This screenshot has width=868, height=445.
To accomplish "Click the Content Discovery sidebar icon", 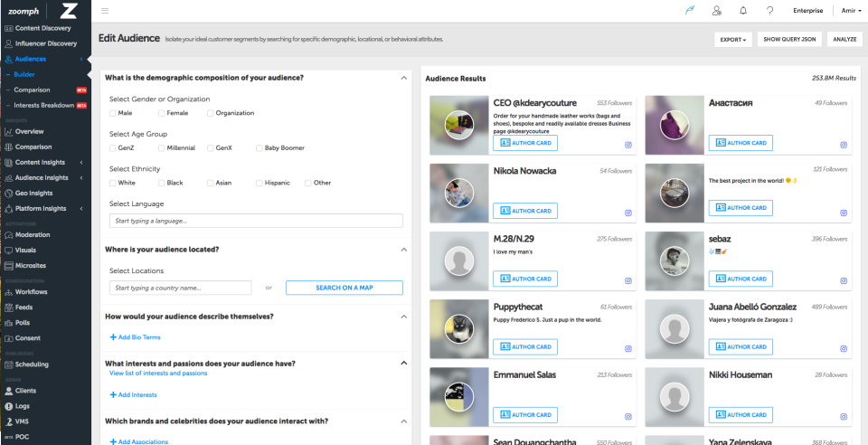I will pyautogui.click(x=8, y=28).
